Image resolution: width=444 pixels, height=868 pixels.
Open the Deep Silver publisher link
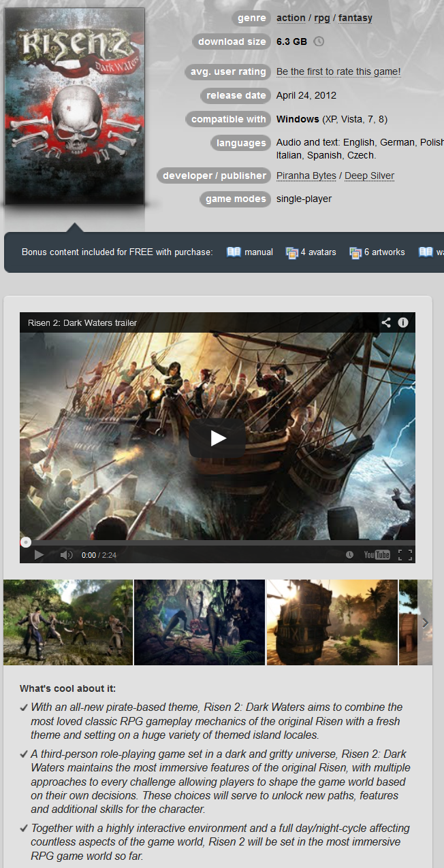click(369, 176)
